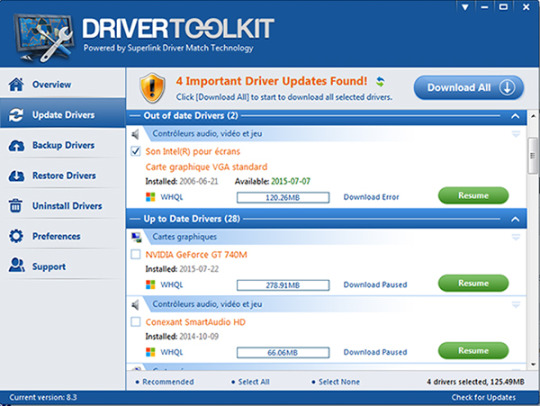The height and width of the screenshot is (406, 540).
Task: Click the Support people icon
Action: point(17,265)
